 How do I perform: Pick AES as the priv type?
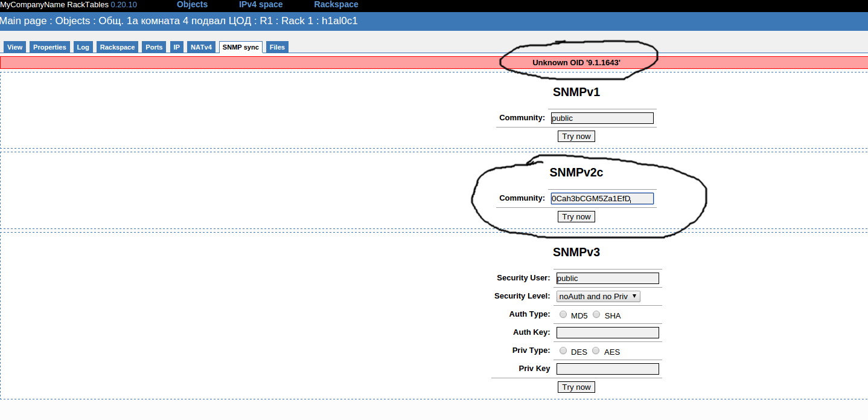click(596, 351)
